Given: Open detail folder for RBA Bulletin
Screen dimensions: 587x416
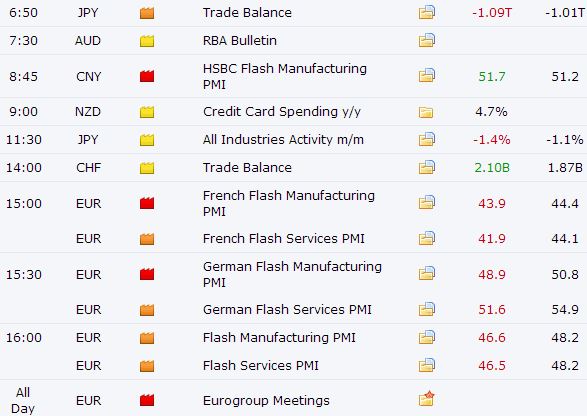Looking at the screenshot, I should 426,40.
